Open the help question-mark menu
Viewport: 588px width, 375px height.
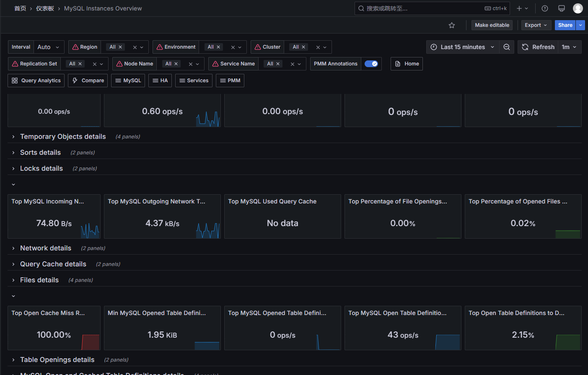545,8
